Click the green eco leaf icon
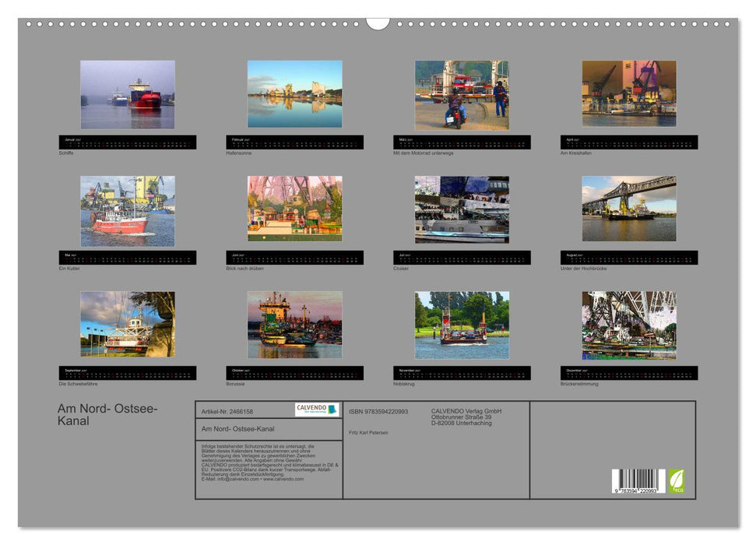The width and height of the screenshot is (756, 545). (x=676, y=481)
